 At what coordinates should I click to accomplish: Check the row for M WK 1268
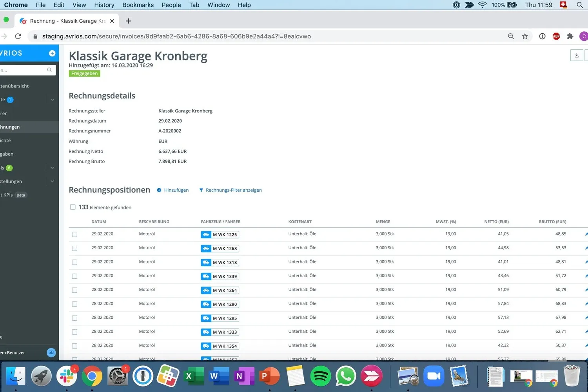pyautogui.click(x=74, y=249)
